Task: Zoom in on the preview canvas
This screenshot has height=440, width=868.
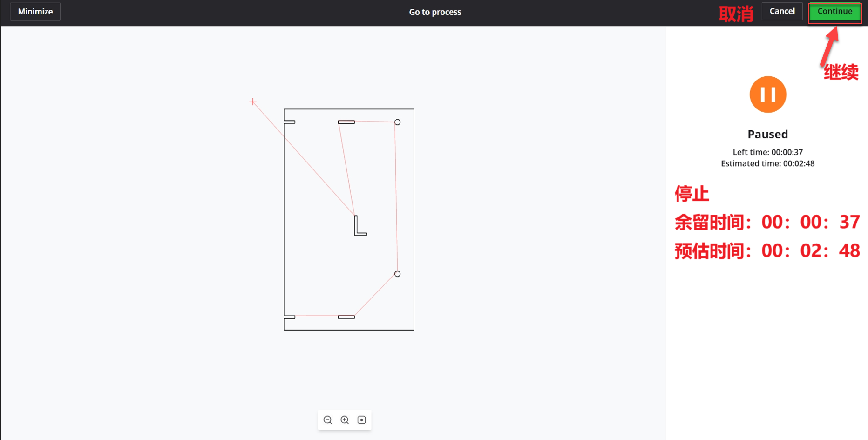Action: tap(345, 420)
